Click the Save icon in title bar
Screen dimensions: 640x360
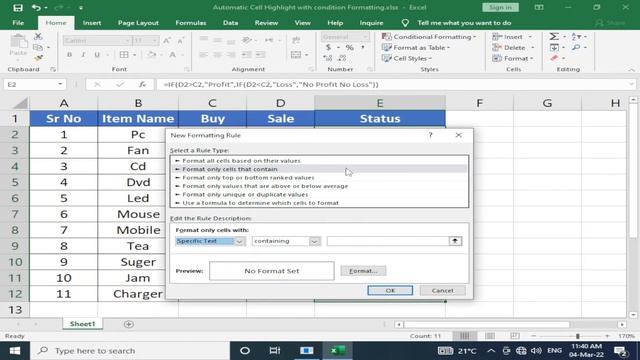(18, 7)
